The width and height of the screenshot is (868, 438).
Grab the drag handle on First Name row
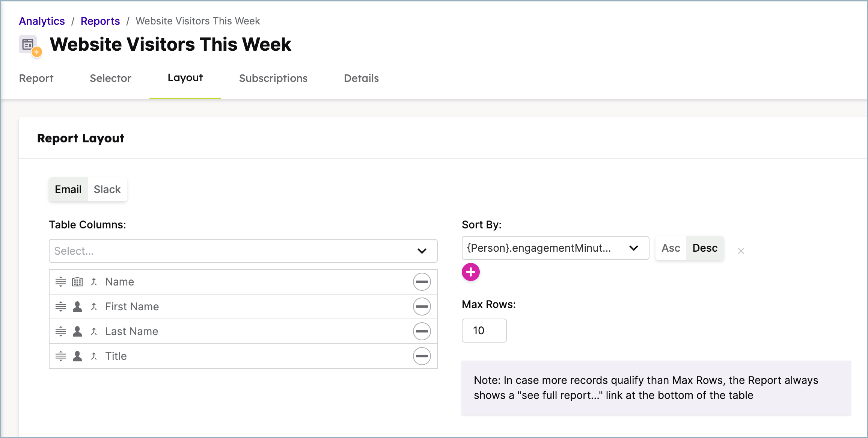pos(61,307)
